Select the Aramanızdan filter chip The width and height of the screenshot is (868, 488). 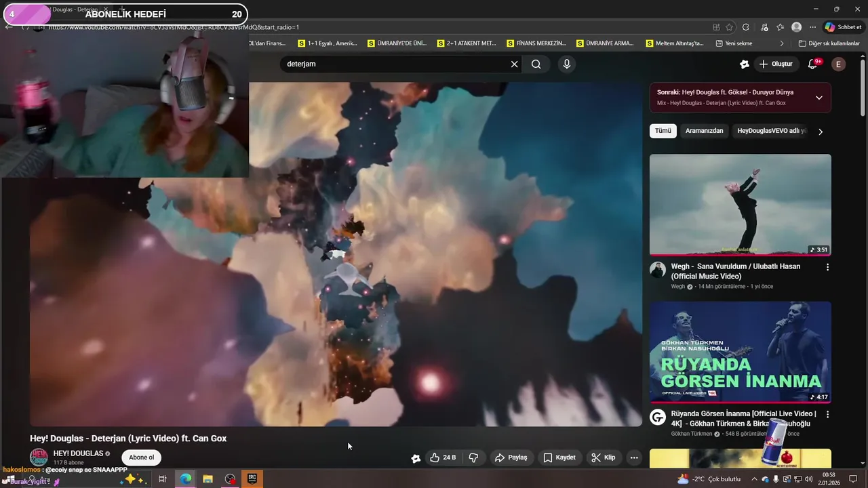704,131
